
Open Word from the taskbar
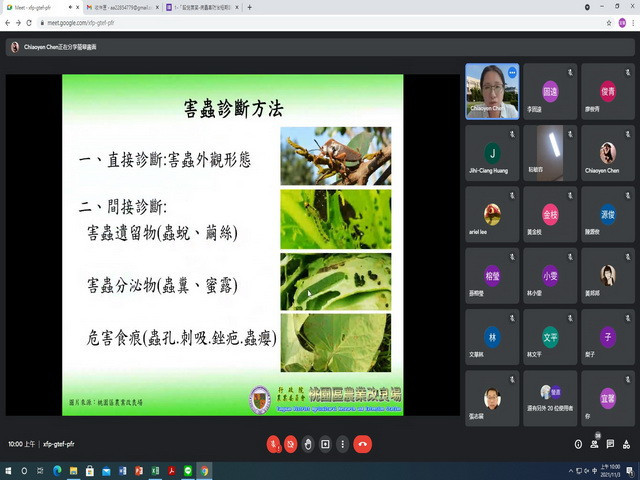(122, 471)
